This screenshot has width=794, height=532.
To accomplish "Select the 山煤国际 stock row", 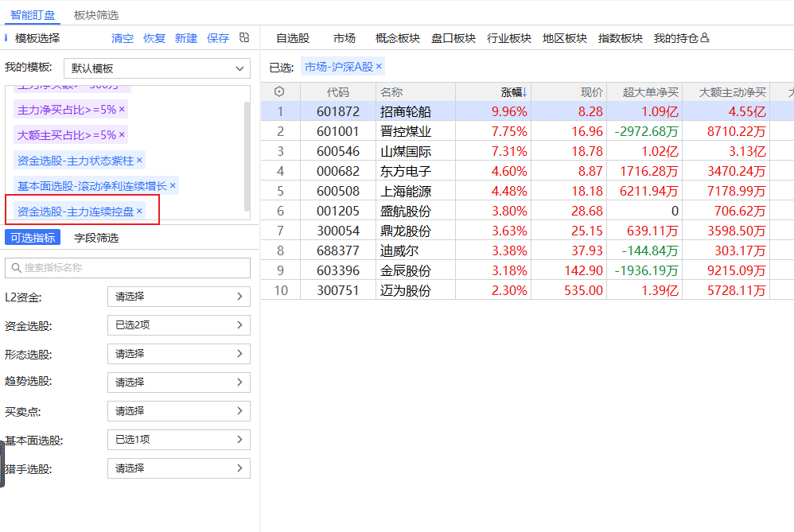I will 527,151.
